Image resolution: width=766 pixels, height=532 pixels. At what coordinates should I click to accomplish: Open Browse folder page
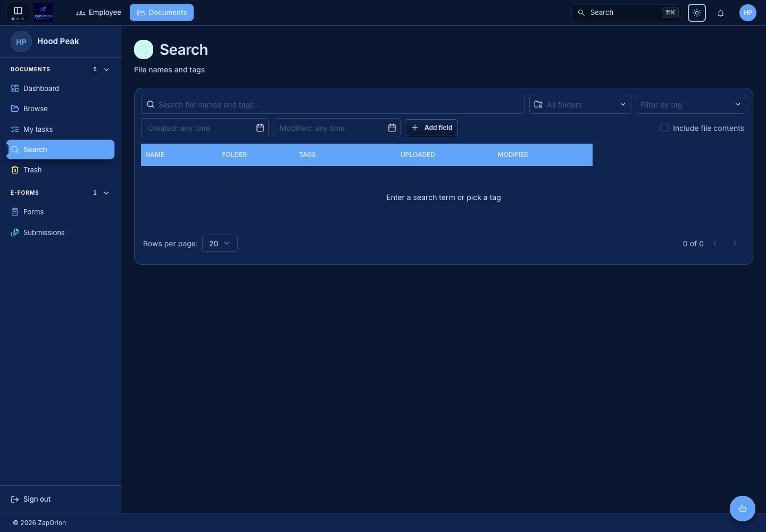pyautogui.click(x=60, y=109)
